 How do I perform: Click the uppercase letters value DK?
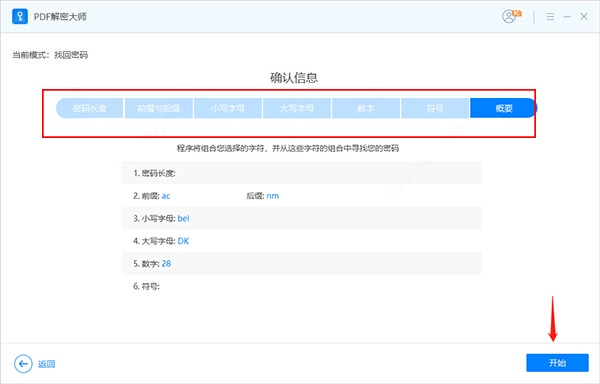[x=183, y=241]
